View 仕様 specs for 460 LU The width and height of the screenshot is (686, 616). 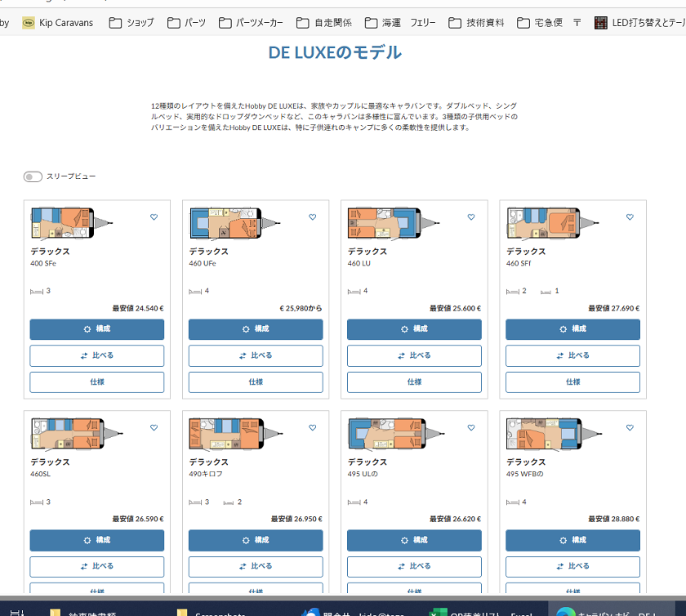coord(414,382)
